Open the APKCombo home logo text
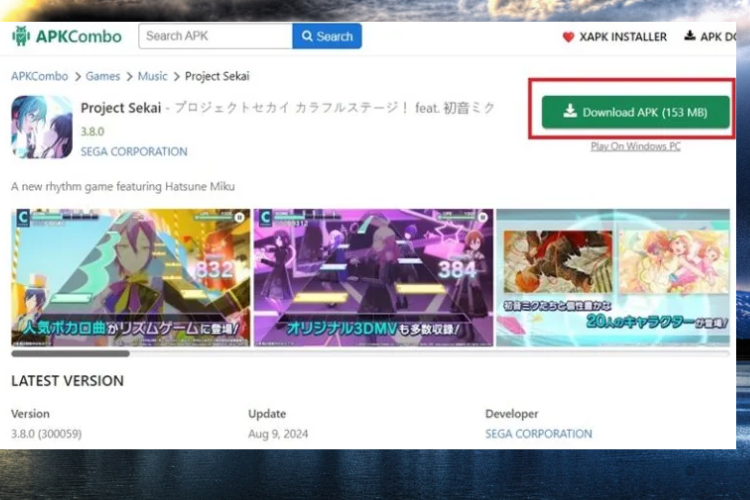Screen dimensions: 750x500 pos(78,36)
